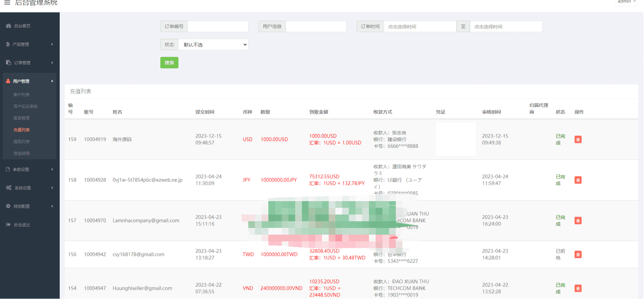Go to 提现列表 submenu item
The image size is (644, 299).
pyautogui.click(x=21, y=141)
